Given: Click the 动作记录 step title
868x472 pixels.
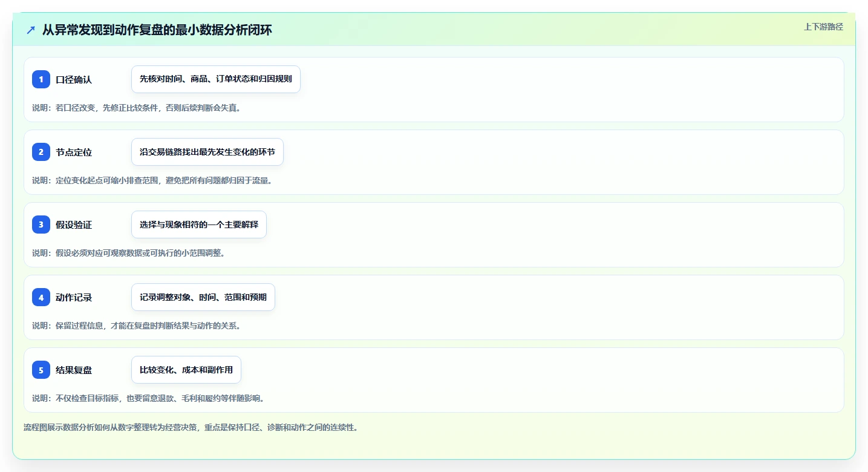Looking at the screenshot, I should (74, 297).
